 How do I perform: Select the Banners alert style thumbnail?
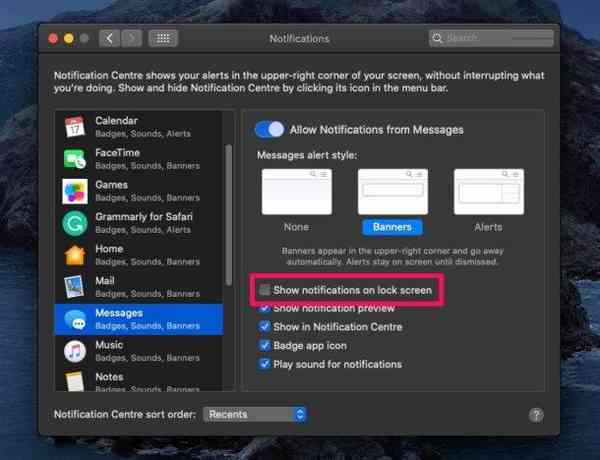393,192
